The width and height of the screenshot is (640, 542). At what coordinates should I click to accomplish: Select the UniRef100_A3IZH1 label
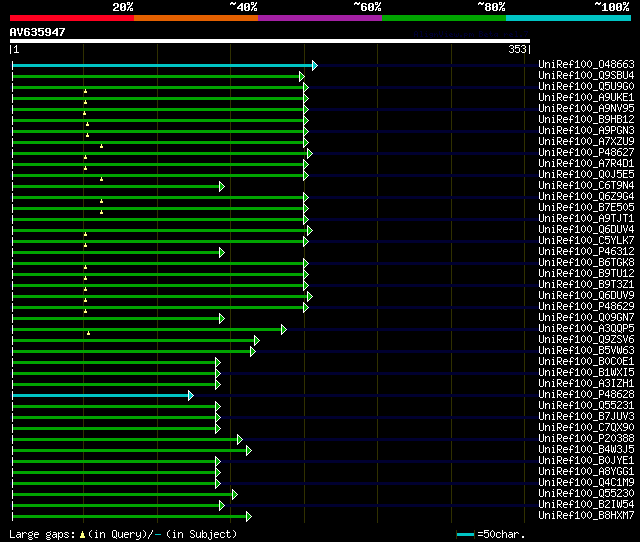[586, 384]
